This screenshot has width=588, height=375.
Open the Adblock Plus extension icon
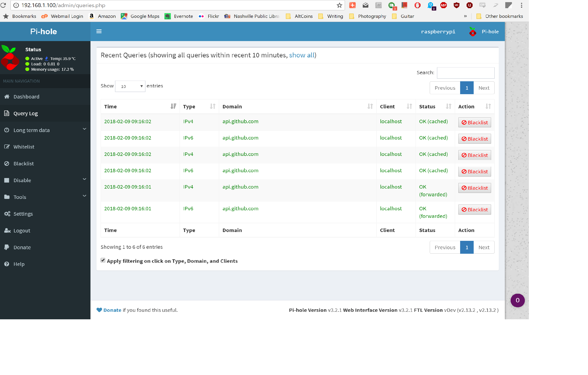coord(443,5)
